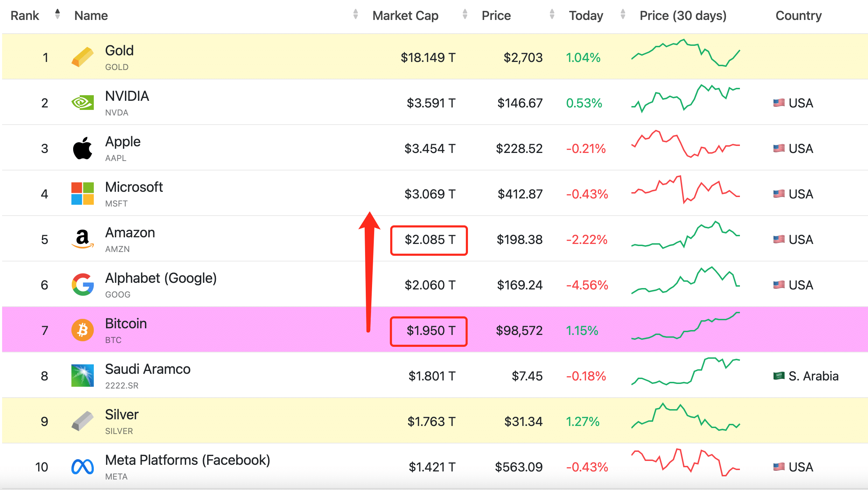Click the silver bar icon
This screenshot has height=490, width=868.
point(83,421)
